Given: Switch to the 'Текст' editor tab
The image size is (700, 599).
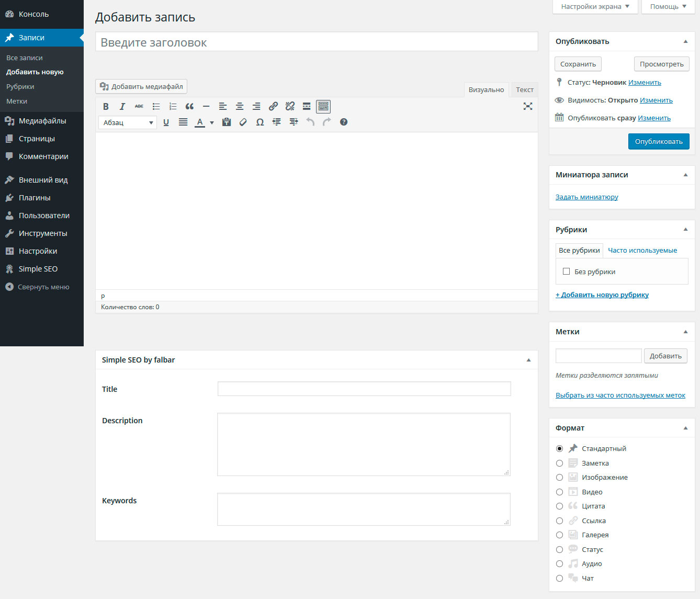Looking at the screenshot, I should pyautogui.click(x=524, y=89).
